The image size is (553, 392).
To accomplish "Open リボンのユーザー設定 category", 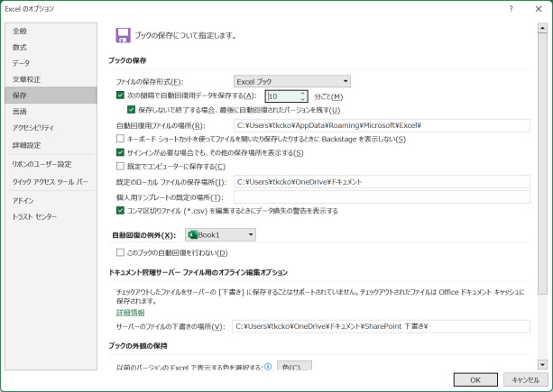I will pyautogui.click(x=51, y=164).
